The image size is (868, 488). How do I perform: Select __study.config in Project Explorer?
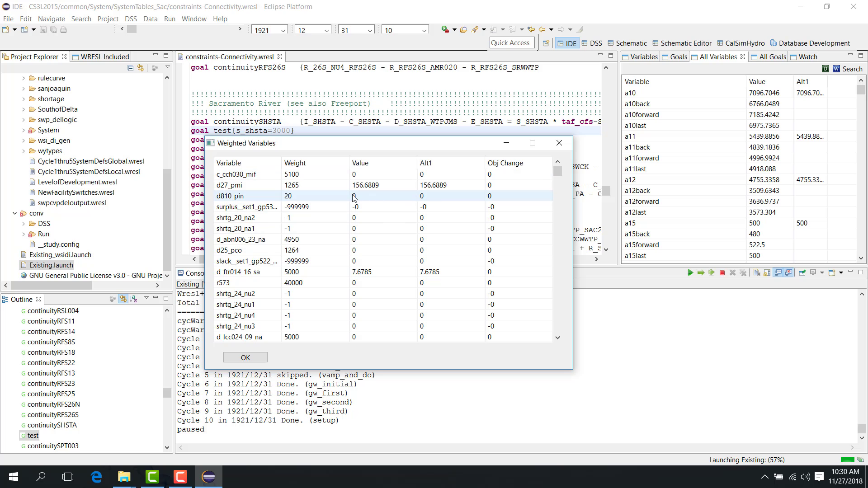pos(58,244)
